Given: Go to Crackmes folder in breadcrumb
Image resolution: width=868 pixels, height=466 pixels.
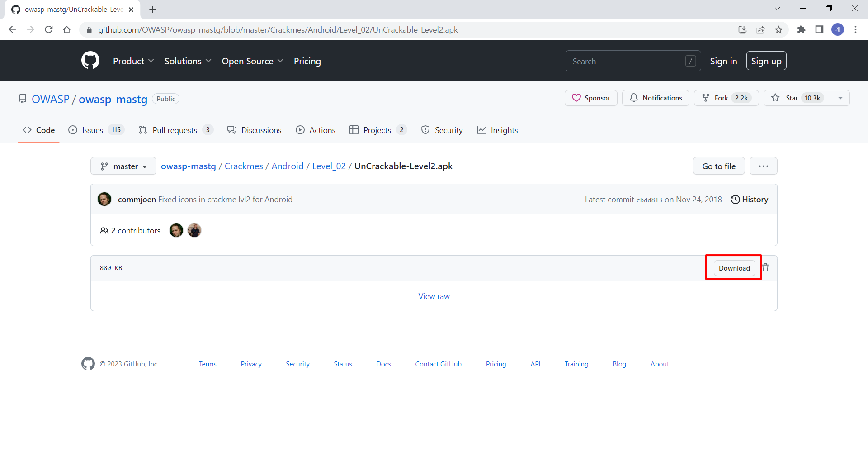Looking at the screenshot, I should [x=244, y=166].
